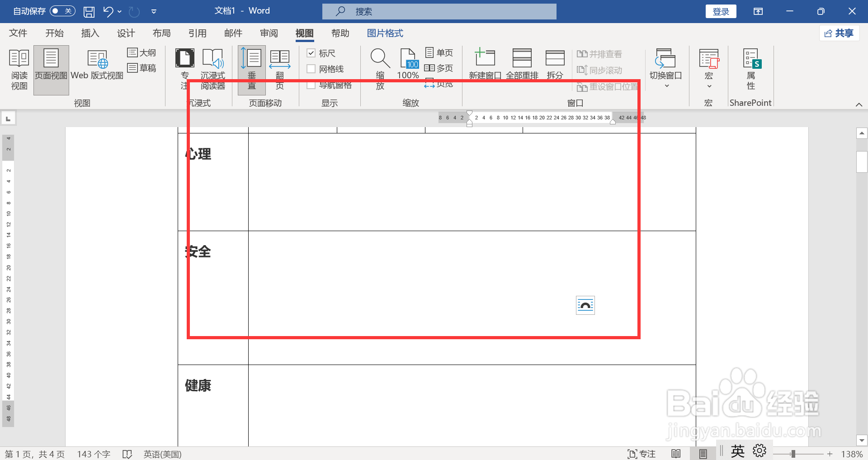Open SharePoint Properties (属性)
The image size is (868, 460).
(x=751, y=70)
